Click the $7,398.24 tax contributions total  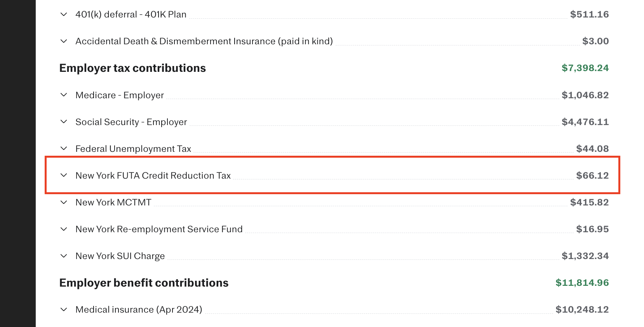pos(585,68)
